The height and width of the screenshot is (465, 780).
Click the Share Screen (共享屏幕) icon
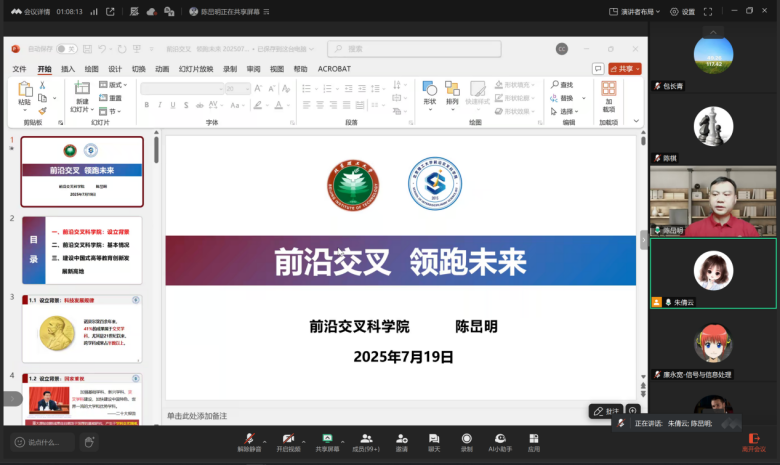point(327,442)
